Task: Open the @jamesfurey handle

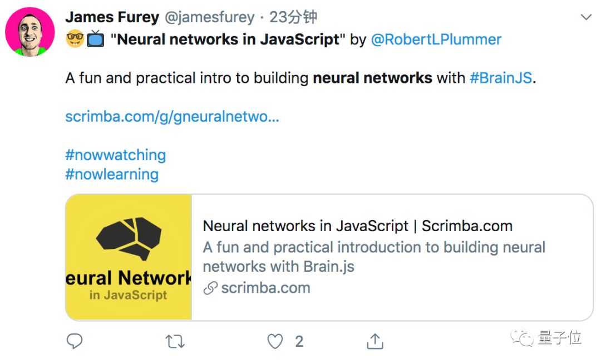Action: click(210, 17)
